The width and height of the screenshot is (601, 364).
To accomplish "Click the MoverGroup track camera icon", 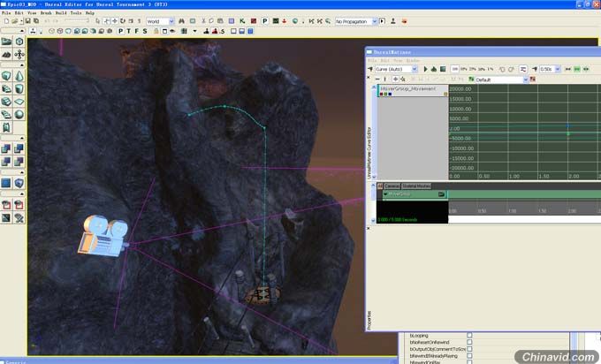I will [x=441, y=194].
